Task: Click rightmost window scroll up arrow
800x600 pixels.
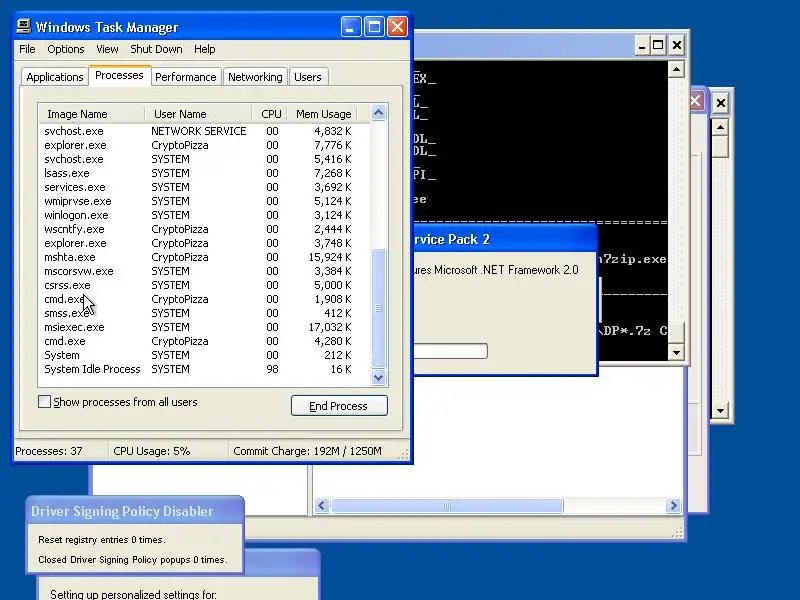Action: [x=720, y=127]
